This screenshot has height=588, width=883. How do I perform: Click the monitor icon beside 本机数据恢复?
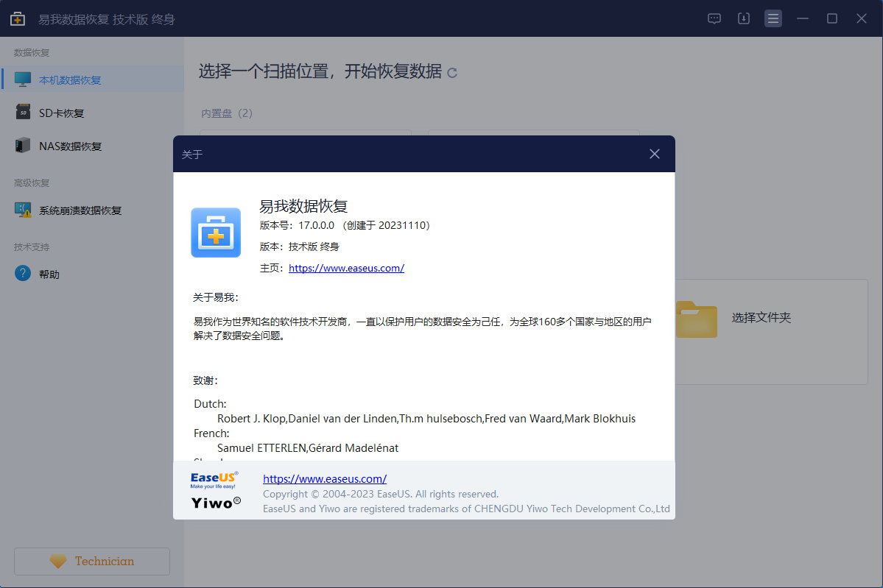click(23, 79)
